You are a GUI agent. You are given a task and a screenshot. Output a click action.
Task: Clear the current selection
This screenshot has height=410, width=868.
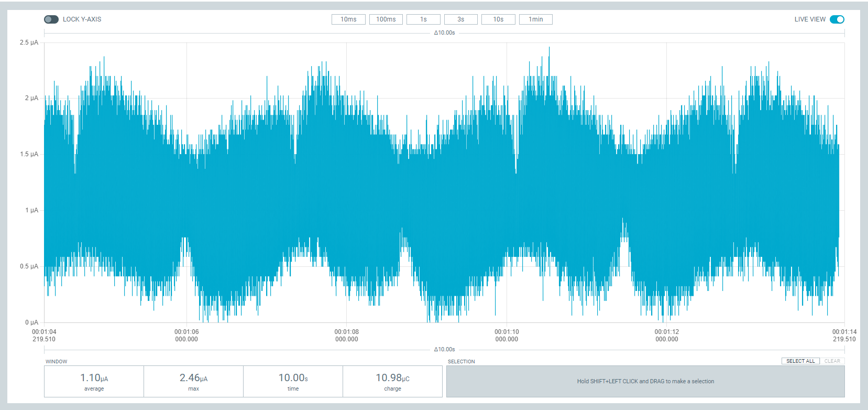point(832,361)
